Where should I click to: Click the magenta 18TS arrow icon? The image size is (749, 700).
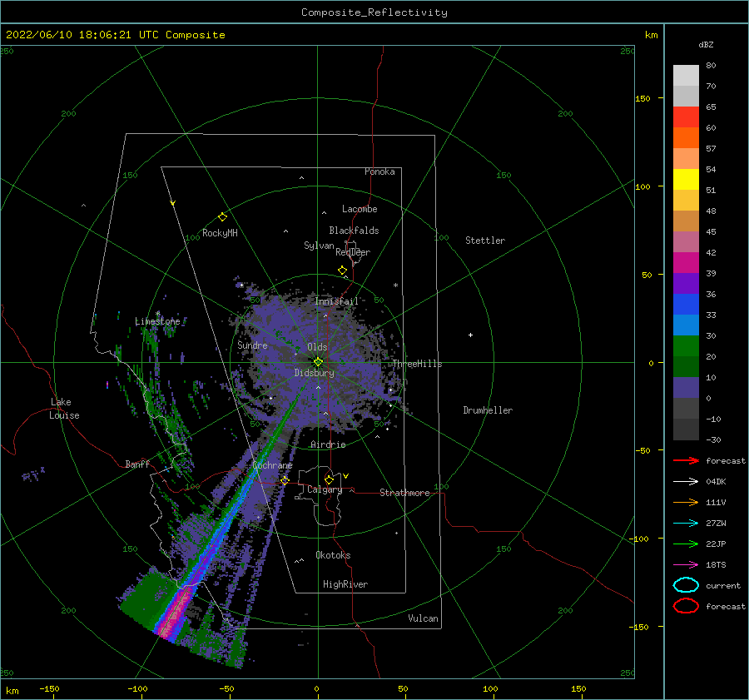[686, 565]
